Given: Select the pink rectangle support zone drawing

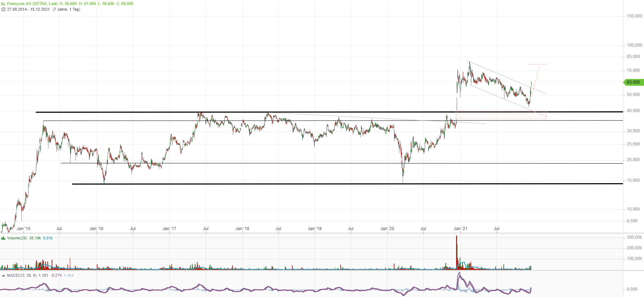Looking at the screenshot, I should coord(501,115).
